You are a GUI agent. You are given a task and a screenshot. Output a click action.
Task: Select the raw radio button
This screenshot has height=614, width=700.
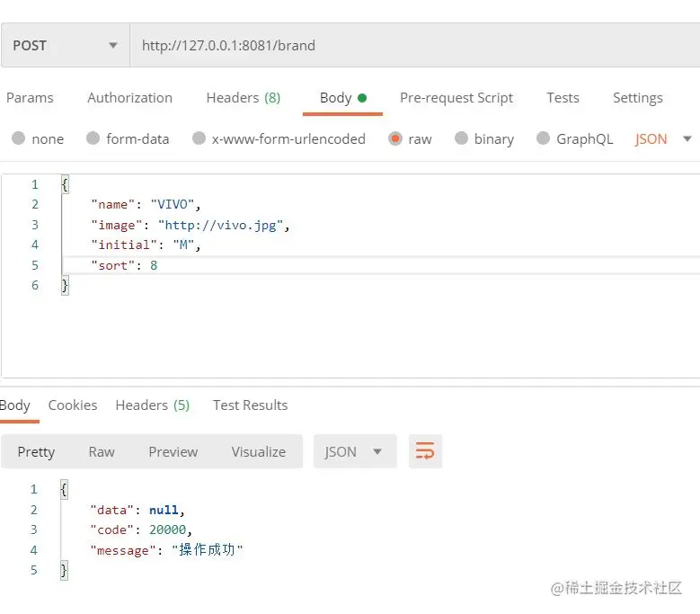395,138
